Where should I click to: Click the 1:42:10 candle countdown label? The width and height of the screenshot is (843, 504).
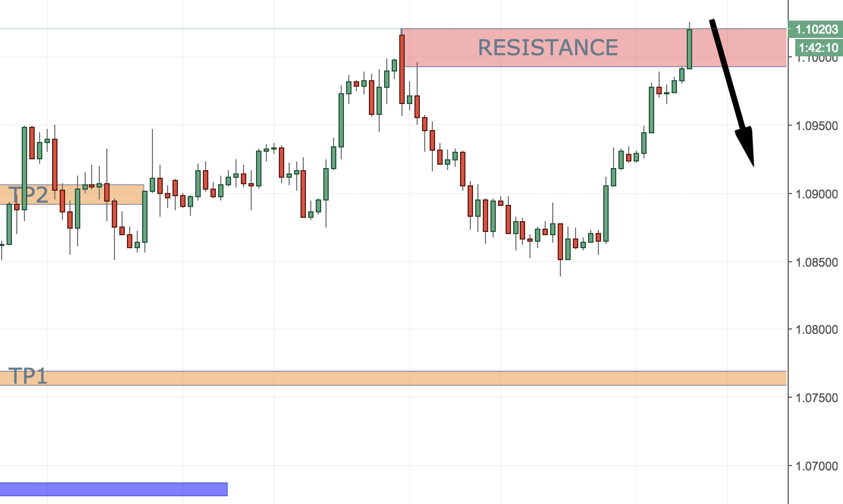(819, 48)
